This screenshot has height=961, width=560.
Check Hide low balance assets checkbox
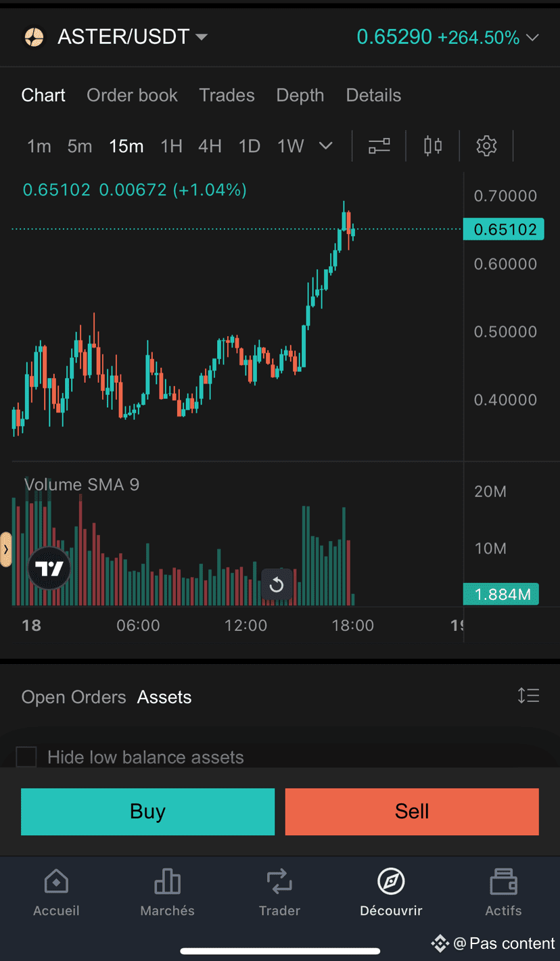pos(26,757)
